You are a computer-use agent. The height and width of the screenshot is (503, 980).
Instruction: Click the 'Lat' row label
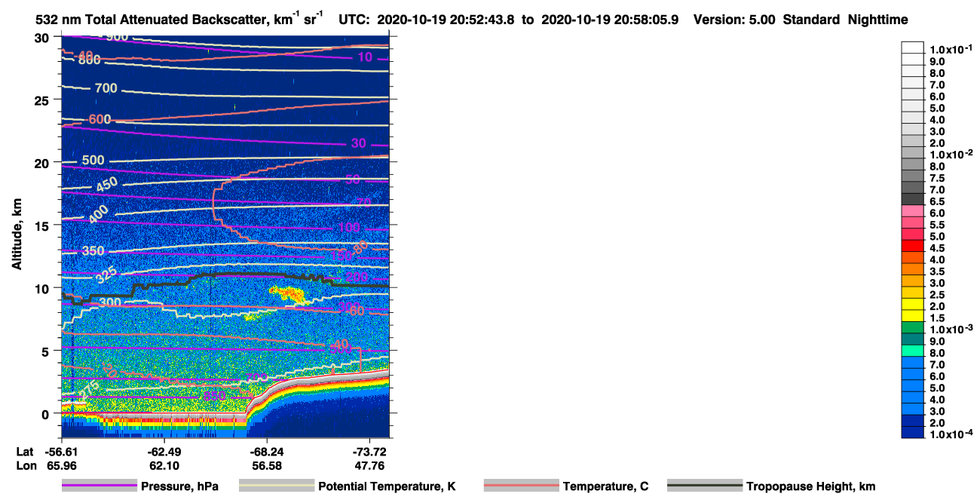[x=24, y=452]
